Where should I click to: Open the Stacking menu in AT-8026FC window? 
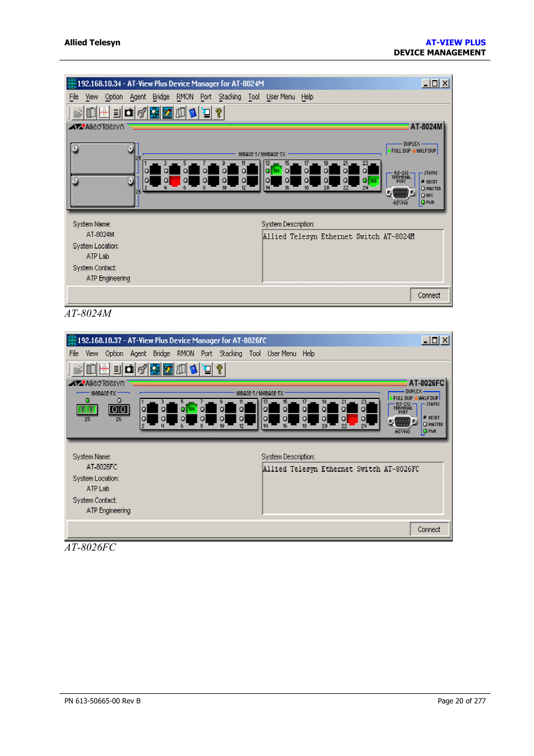coord(231,354)
